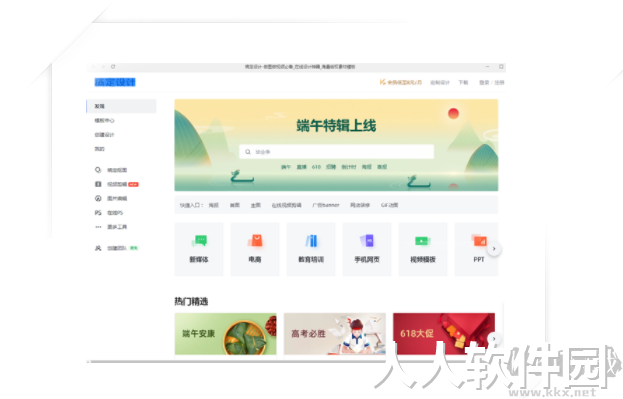Click the 618 search tag

click(316, 167)
